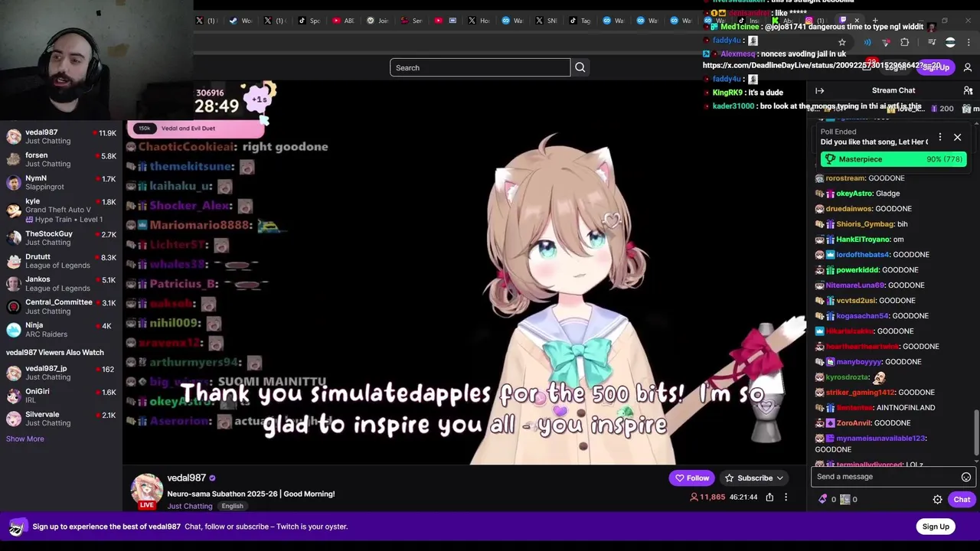This screenshot has width=980, height=551.
Task: Open NymN channel in sidebar
Action: coord(61,183)
